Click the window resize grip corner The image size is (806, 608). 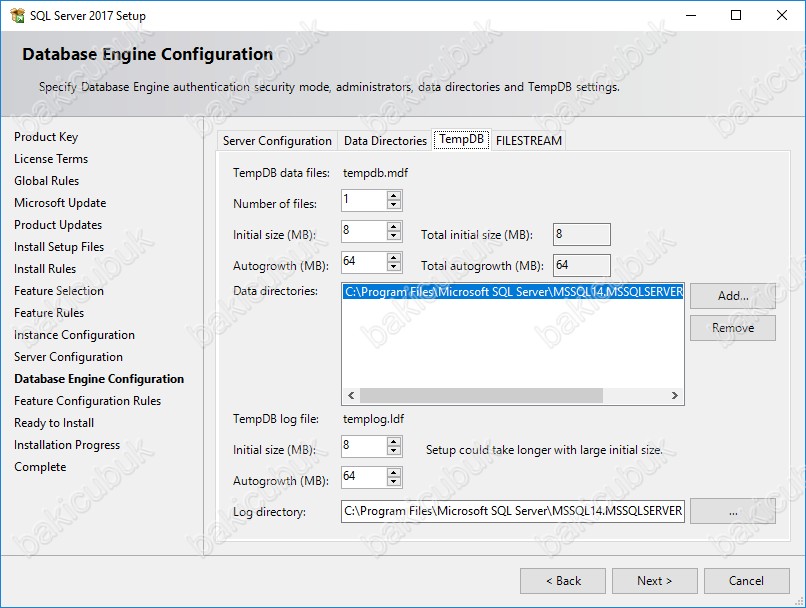pos(799,601)
